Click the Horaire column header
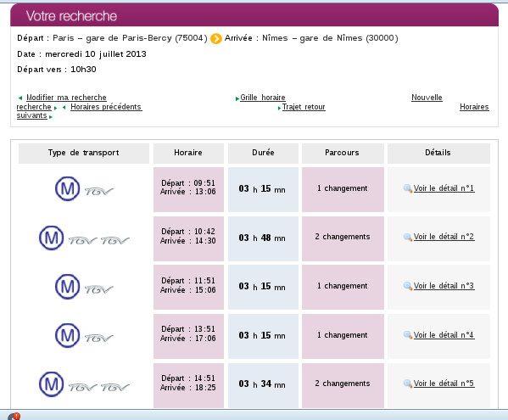This screenshot has width=508, height=420. pos(188,154)
